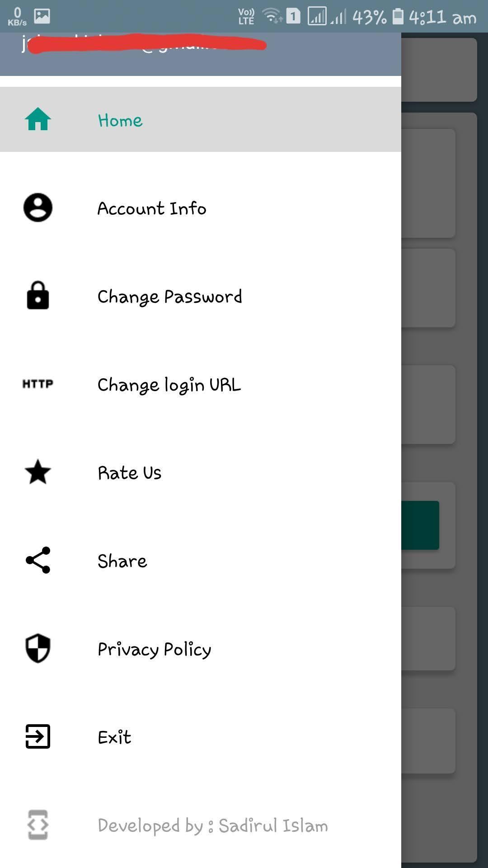The height and width of the screenshot is (868, 488).
Task: Tap the developer code icon at bottom
Action: tap(38, 825)
